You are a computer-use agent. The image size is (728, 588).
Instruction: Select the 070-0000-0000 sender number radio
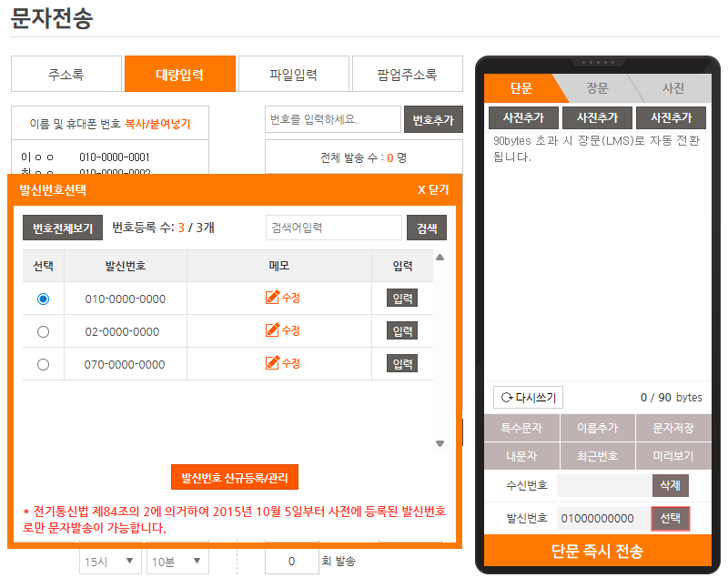click(43, 364)
